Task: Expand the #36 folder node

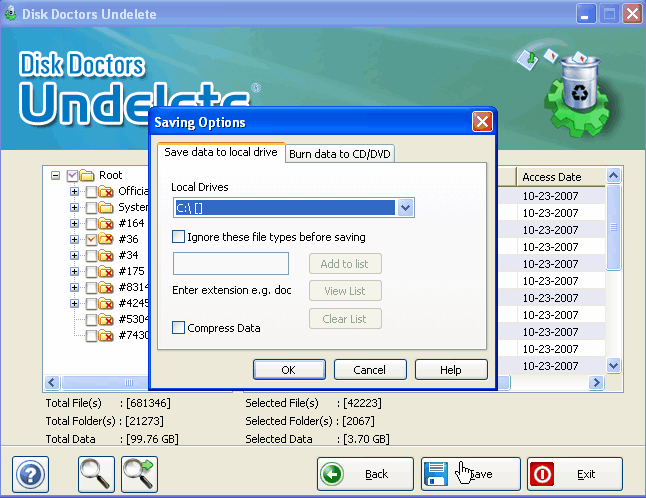Action: point(74,240)
